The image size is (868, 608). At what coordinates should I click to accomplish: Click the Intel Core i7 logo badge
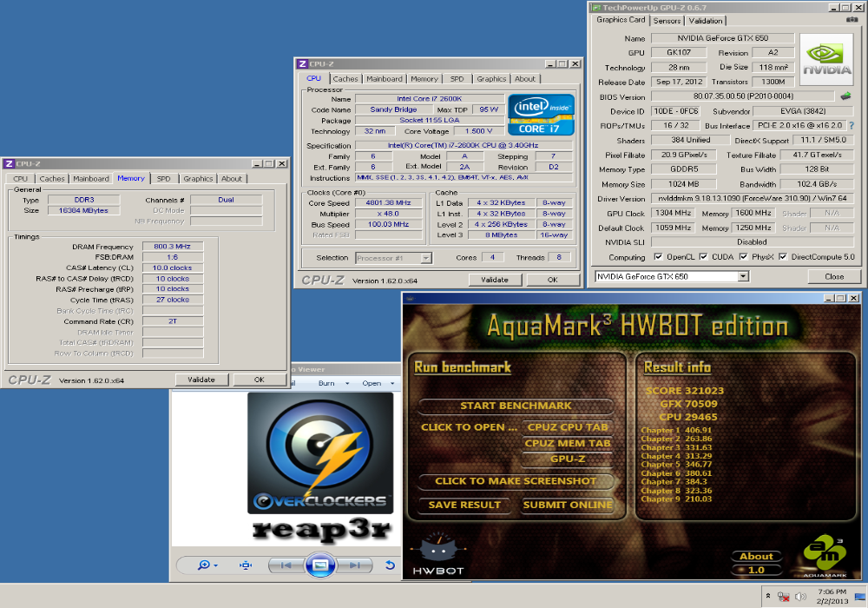point(541,115)
